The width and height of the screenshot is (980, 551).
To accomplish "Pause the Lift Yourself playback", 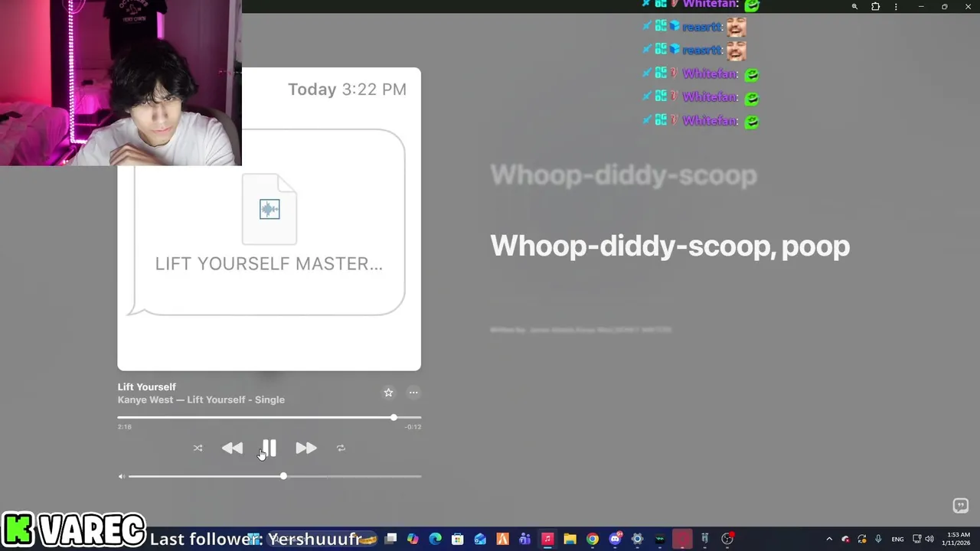I will tap(269, 448).
